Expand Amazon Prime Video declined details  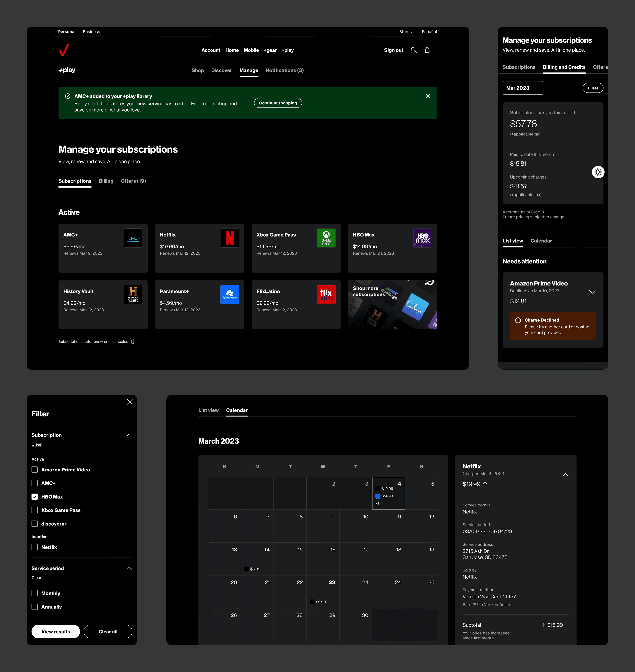coord(592,292)
